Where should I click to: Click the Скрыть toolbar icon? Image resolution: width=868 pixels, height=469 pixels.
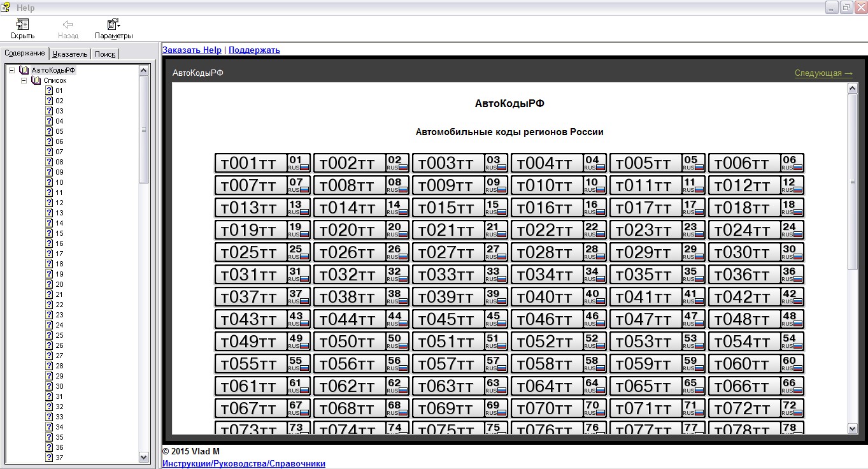point(22,24)
